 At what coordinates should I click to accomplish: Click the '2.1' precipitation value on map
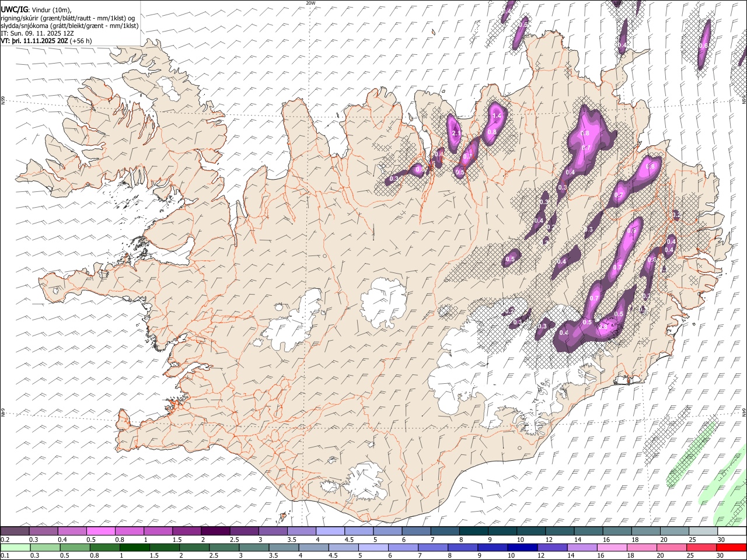(456, 133)
